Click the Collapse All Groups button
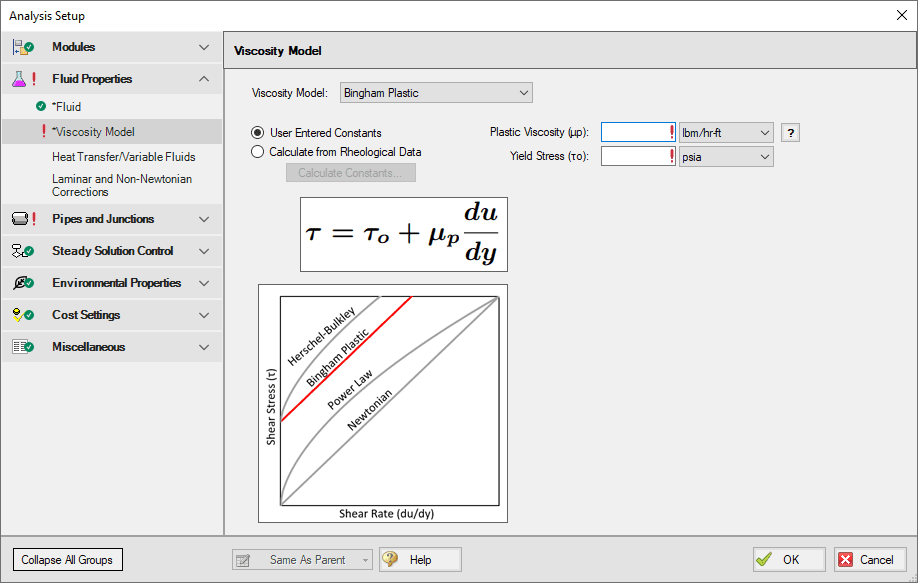The width and height of the screenshot is (918, 583). 67,559
